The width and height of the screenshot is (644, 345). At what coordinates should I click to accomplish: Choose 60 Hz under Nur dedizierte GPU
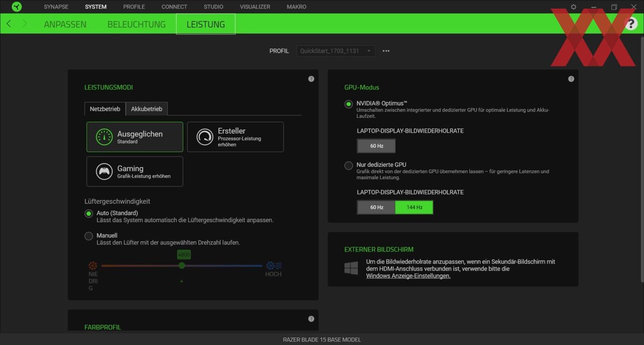(376, 207)
